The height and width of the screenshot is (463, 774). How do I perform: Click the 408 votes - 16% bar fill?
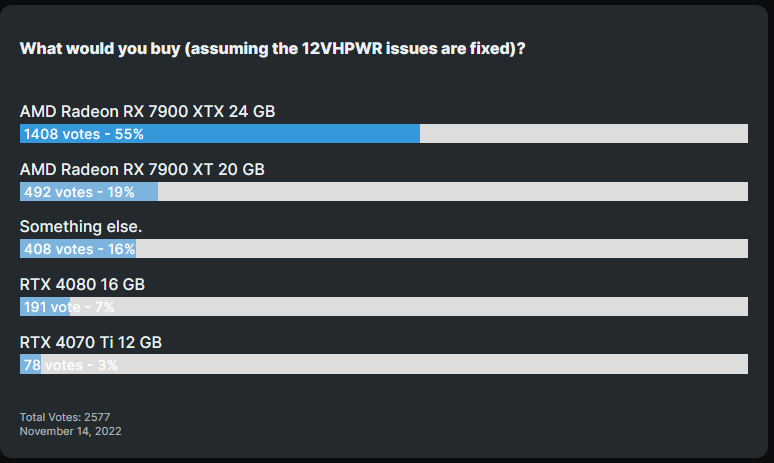pos(78,249)
